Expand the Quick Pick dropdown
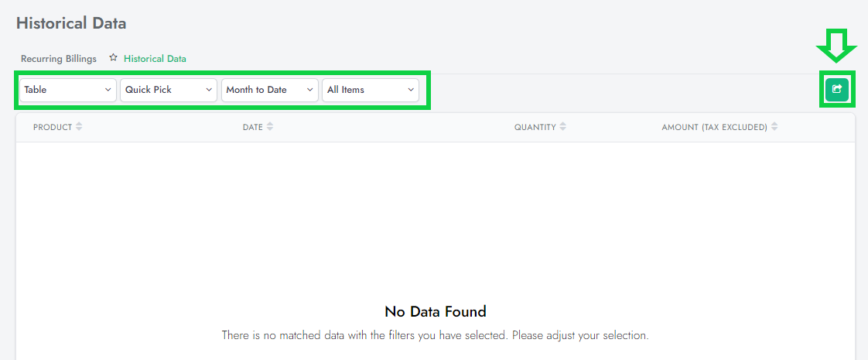Screen dimensions: 868x360 (x=169, y=90)
